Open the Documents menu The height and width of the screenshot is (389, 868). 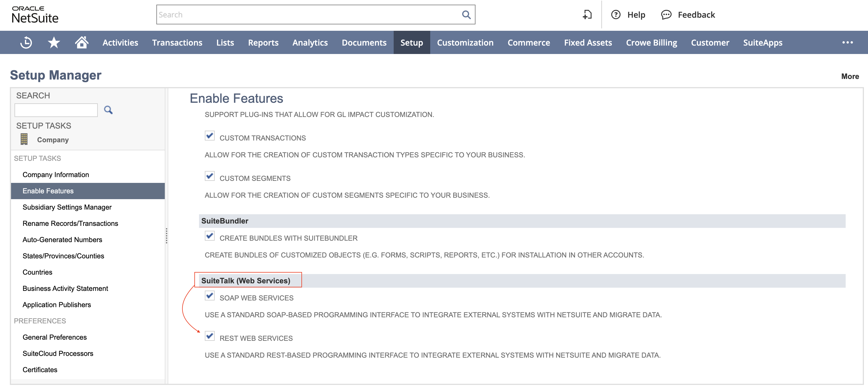[364, 42]
